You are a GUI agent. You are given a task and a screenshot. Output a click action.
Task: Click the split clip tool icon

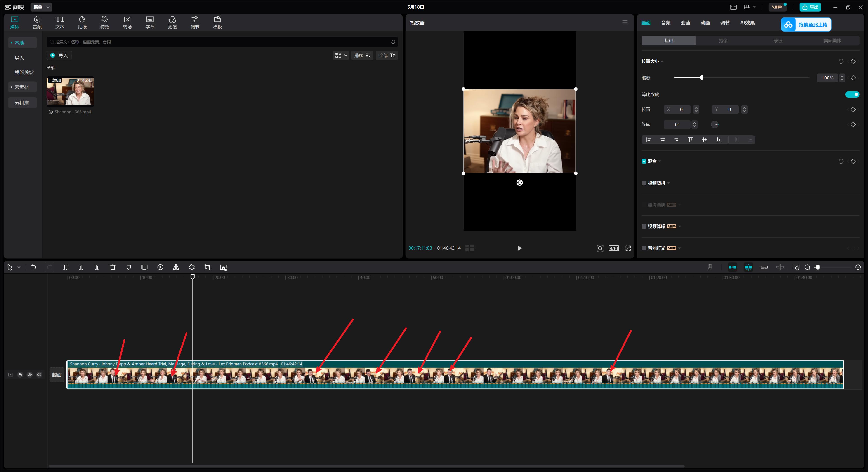point(65,267)
